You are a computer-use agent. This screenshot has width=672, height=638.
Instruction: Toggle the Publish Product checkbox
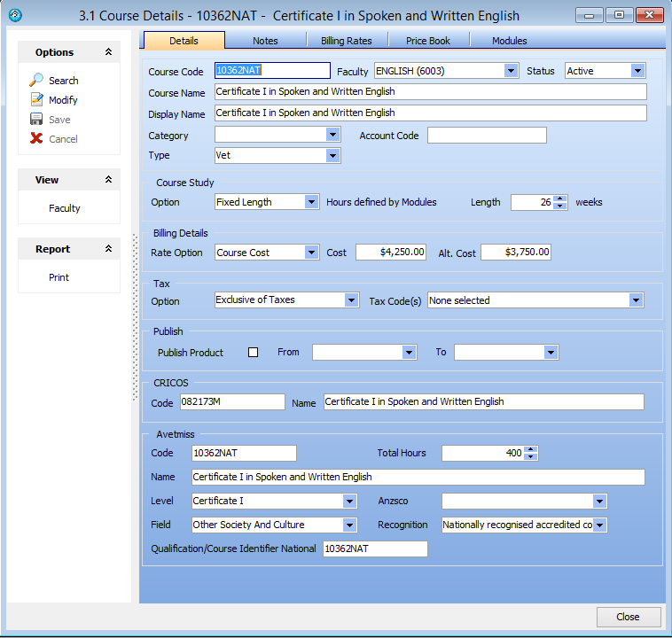[253, 353]
